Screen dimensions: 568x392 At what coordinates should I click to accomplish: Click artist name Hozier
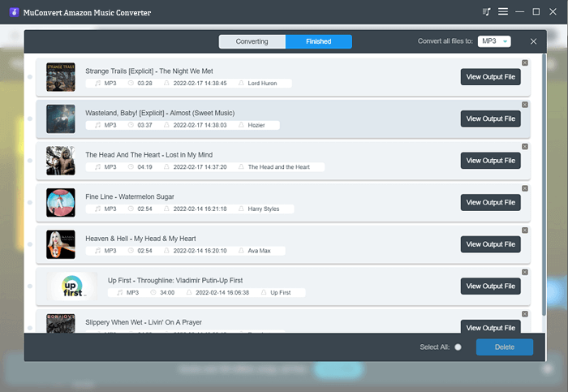click(x=256, y=125)
